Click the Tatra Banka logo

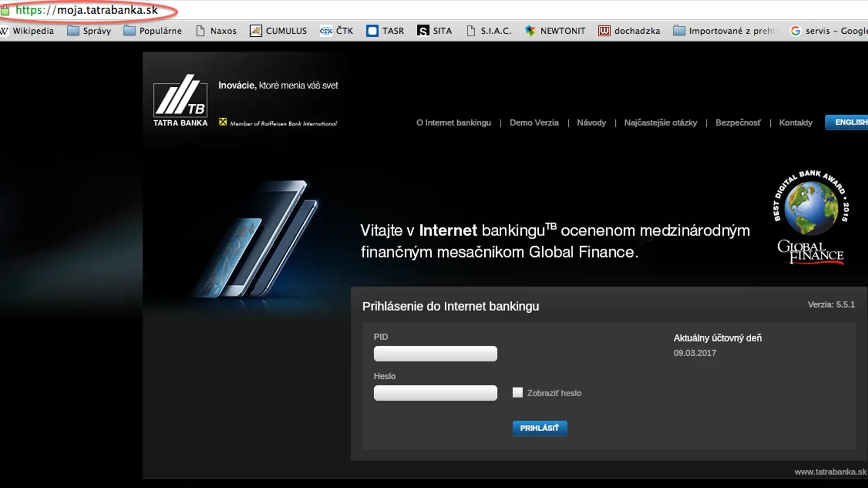coord(180,100)
